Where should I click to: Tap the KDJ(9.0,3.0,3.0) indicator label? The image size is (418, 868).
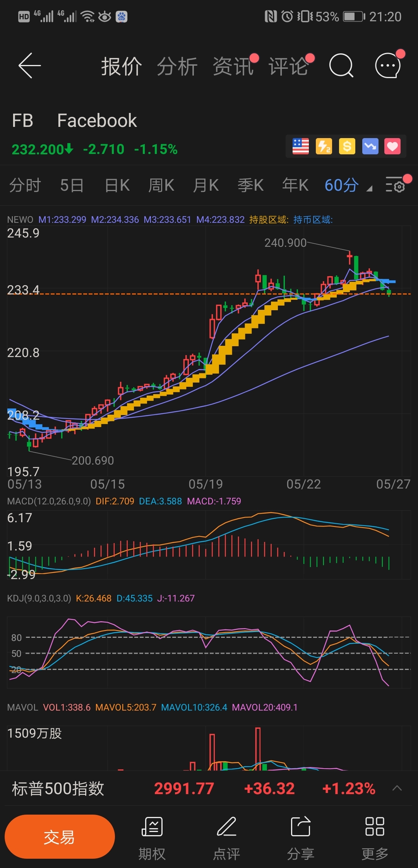(x=39, y=598)
